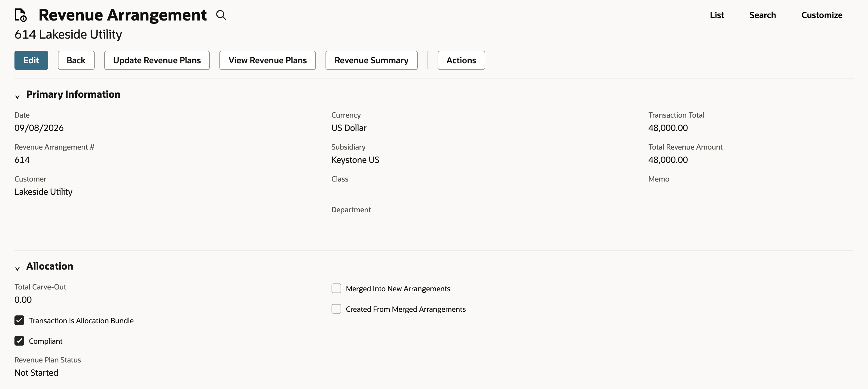868x389 pixels.
Task: Select Search in top-right menu
Action: [763, 15]
